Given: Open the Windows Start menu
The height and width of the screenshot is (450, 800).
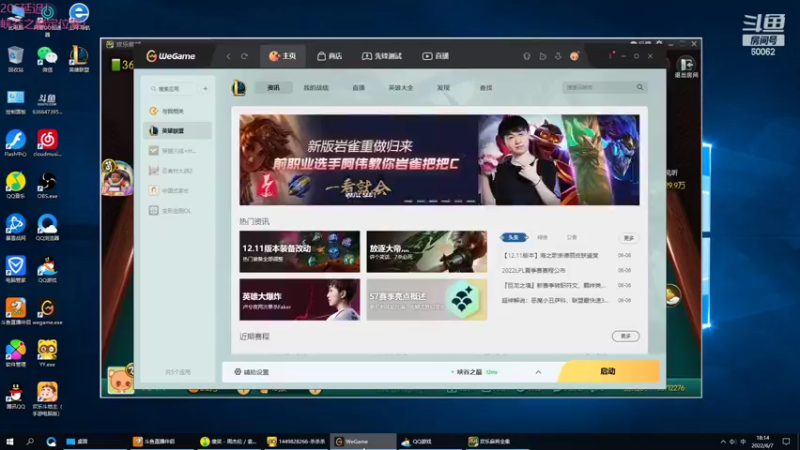Looking at the screenshot, I should point(9,441).
